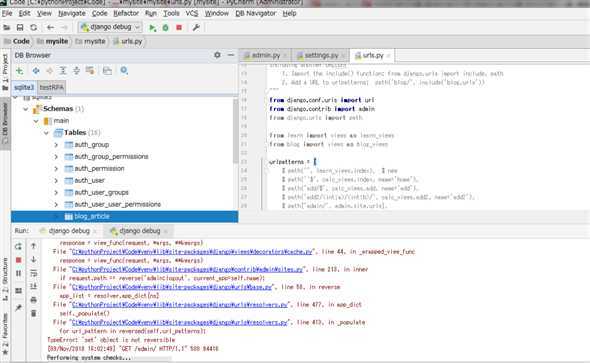Pause output in Run panel
The width and height of the screenshot is (590, 363).
coord(18,273)
